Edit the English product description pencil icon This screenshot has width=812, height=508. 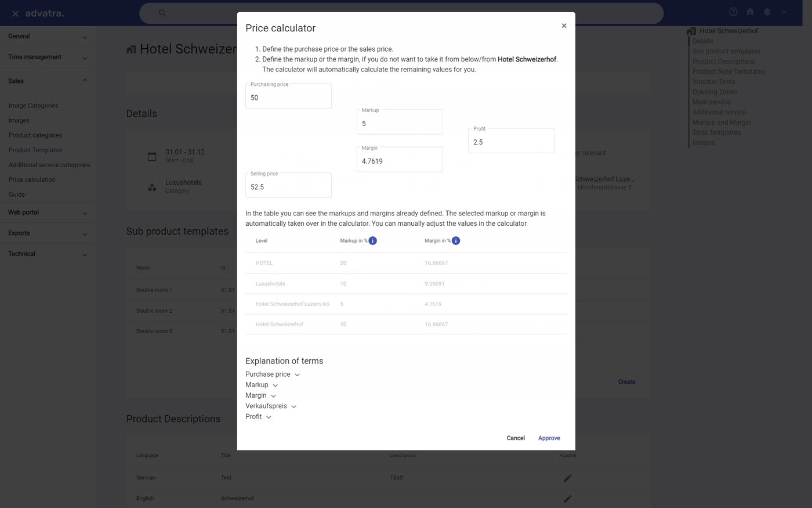click(568, 499)
